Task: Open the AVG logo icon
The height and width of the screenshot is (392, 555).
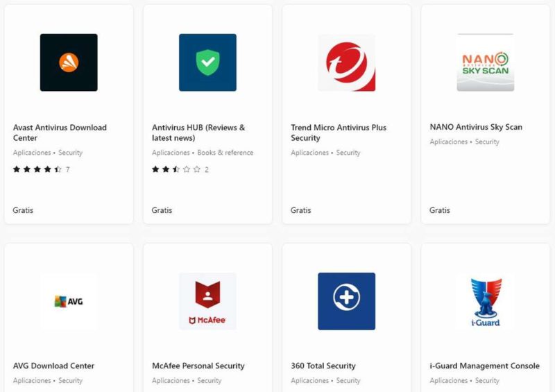Action: (x=69, y=301)
